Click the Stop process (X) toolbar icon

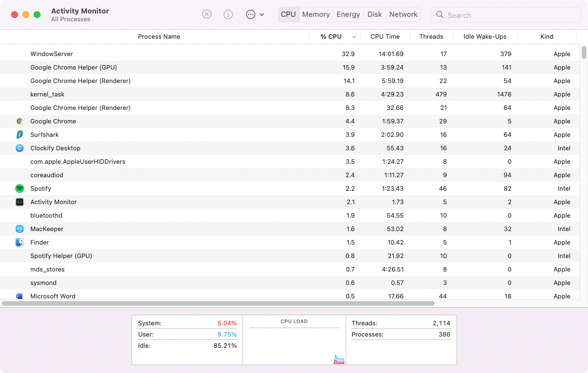[x=207, y=14]
